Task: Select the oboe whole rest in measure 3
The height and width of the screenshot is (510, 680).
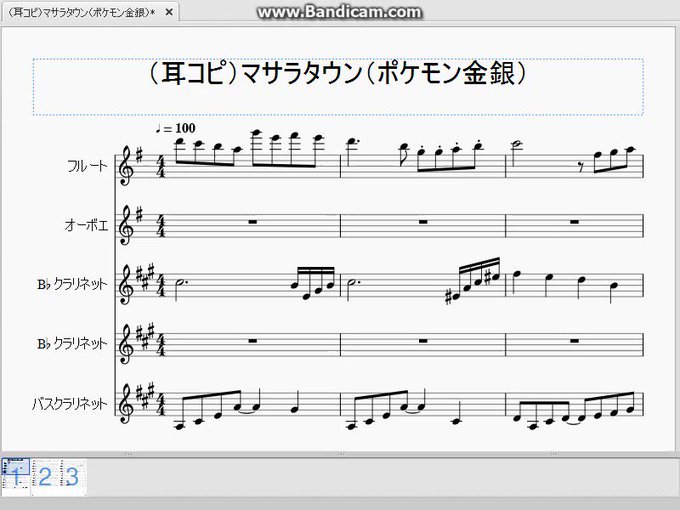Action: click(x=575, y=222)
